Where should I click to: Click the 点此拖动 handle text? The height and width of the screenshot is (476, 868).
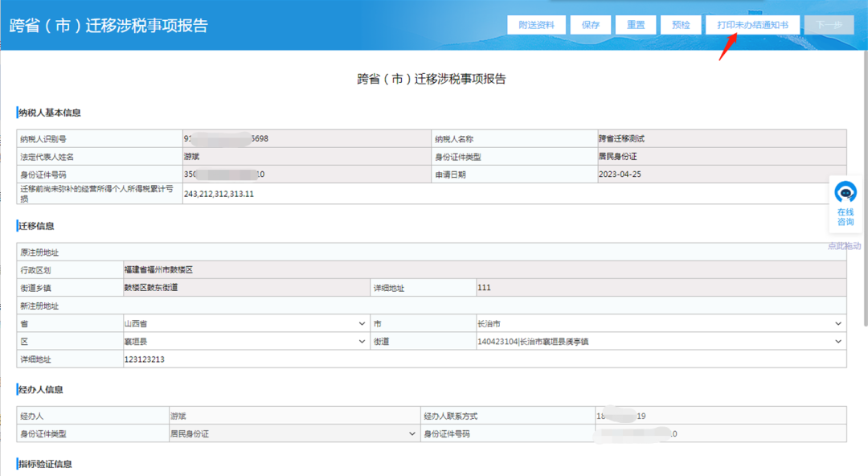[x=845, y=245]
